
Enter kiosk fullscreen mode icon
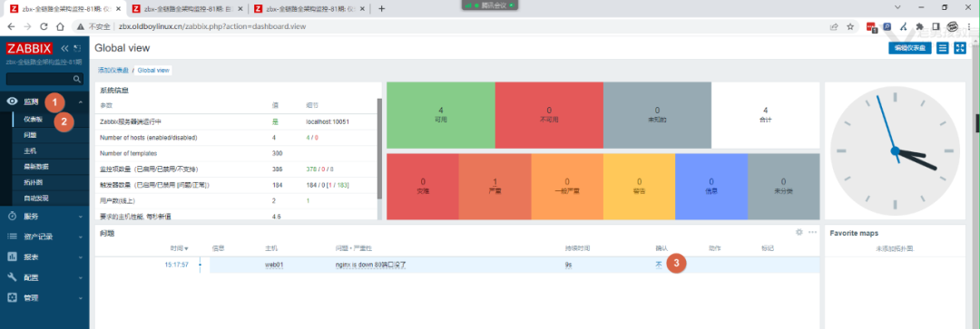[960, 48]
